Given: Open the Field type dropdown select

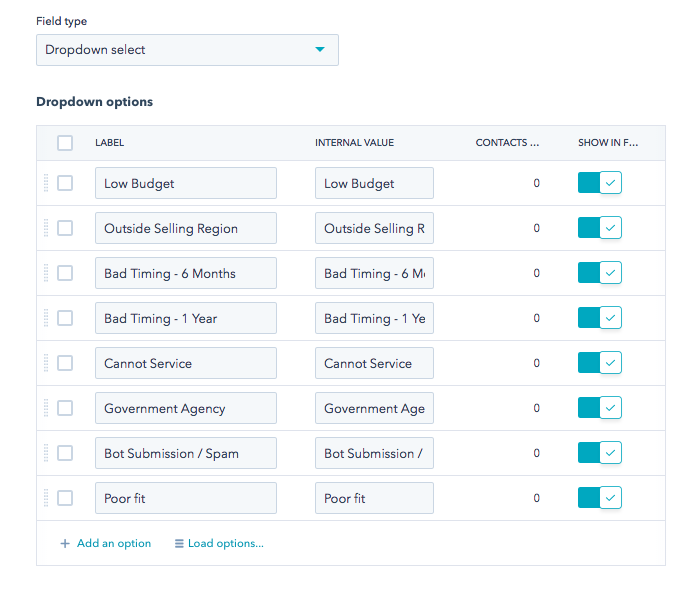Looking at the screenshot, I should [x=187, y=50].
